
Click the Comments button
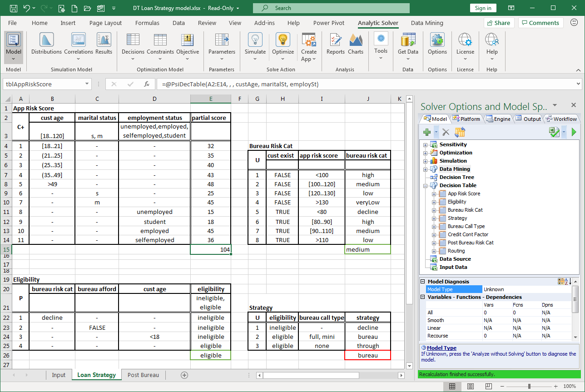pyautogui.click(x=540, y=23)
